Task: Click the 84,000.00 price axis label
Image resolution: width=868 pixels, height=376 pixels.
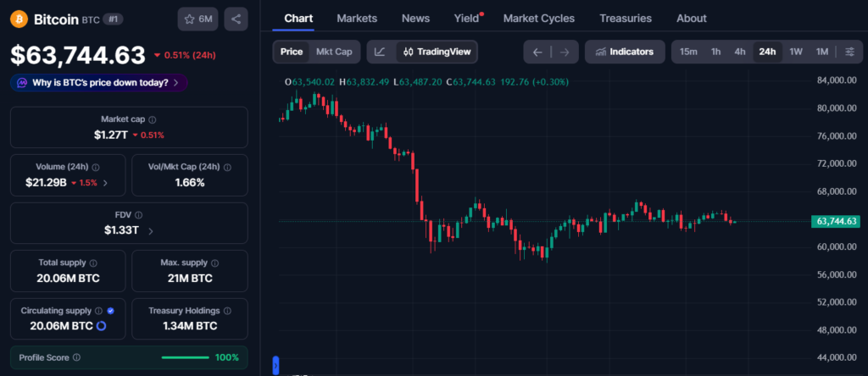Action: (837, 80)
